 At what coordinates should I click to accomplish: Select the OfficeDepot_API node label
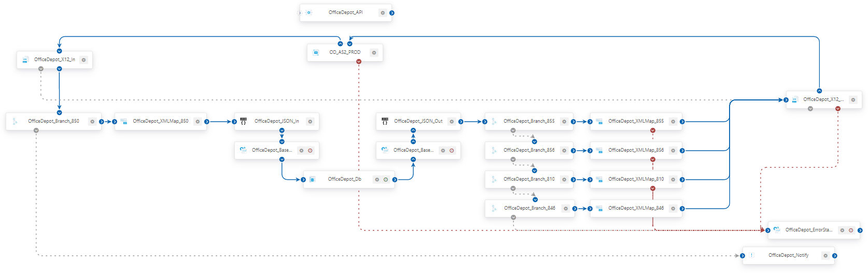[x=346, y=12]
